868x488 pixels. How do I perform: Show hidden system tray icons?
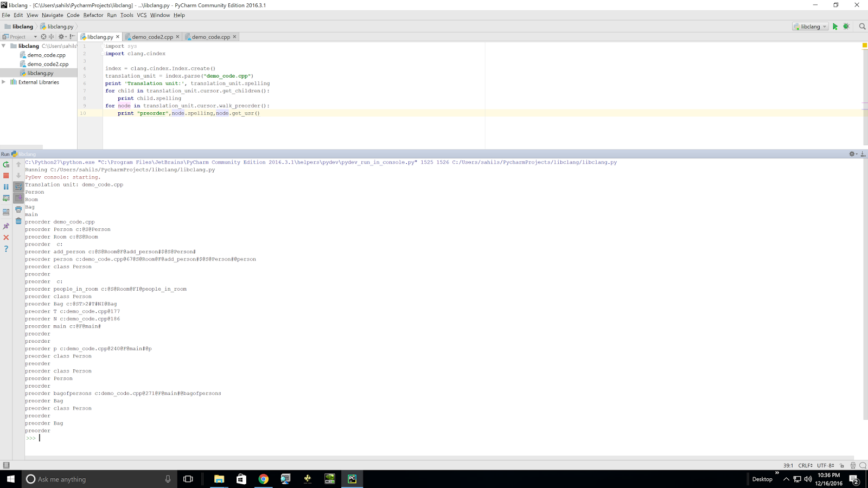786,479
